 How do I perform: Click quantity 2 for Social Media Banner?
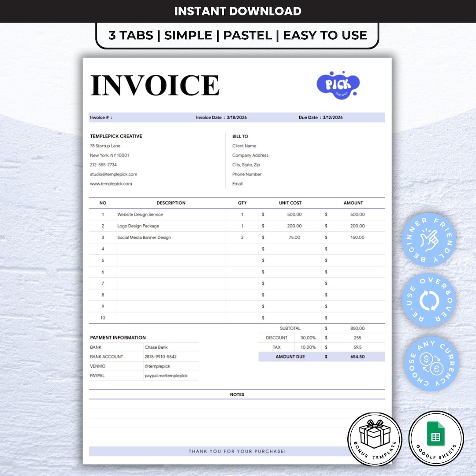click(x=242, y=238)
